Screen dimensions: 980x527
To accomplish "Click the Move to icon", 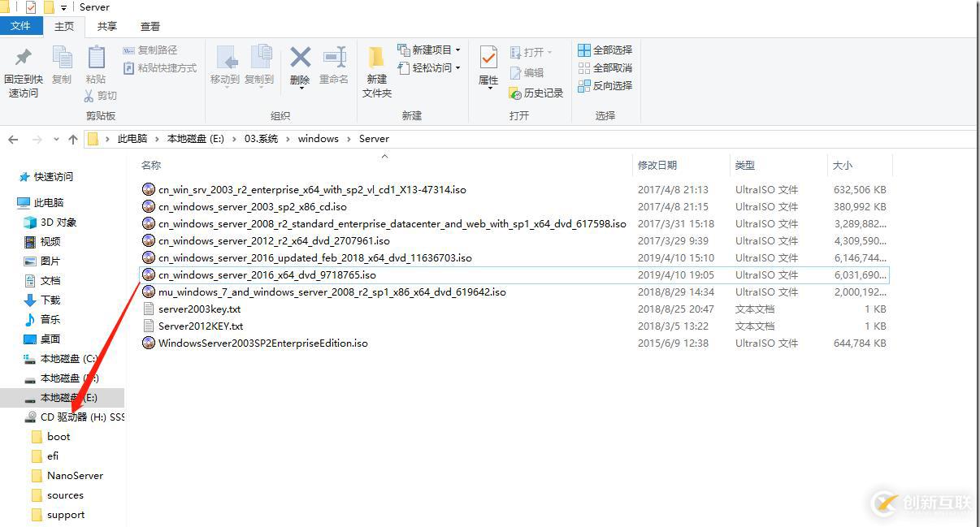I will tap(226, 58).
